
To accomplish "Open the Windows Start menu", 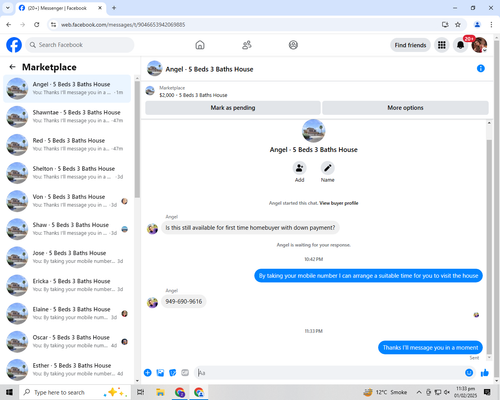I will 9,392.
